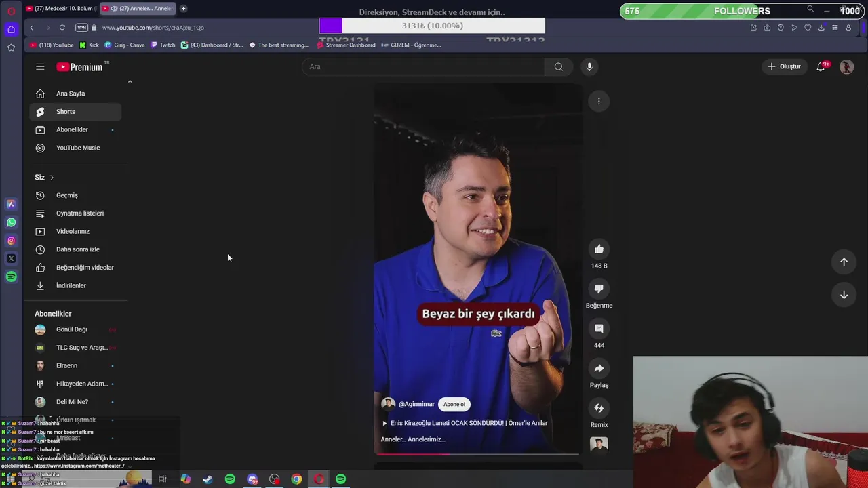Like the Short with thumbs up
This screenshot has height=488, width=868.
(599, 249)
